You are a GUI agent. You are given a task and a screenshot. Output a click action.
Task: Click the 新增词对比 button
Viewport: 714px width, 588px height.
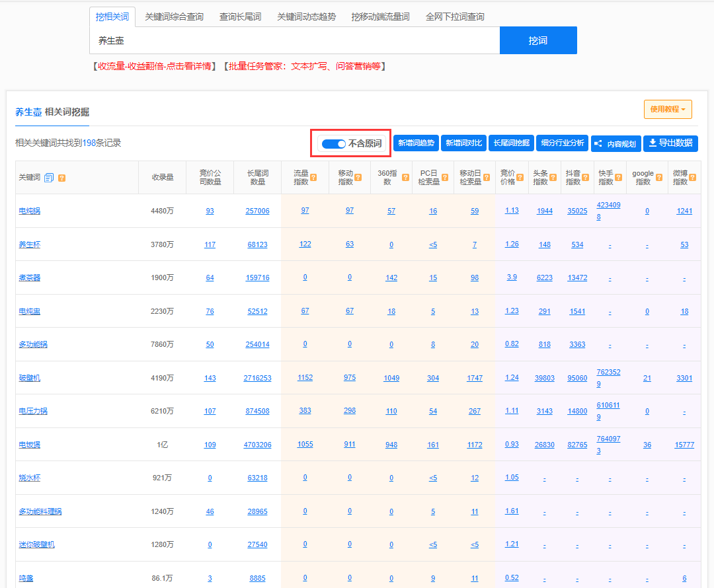click(x=463, y=143)
